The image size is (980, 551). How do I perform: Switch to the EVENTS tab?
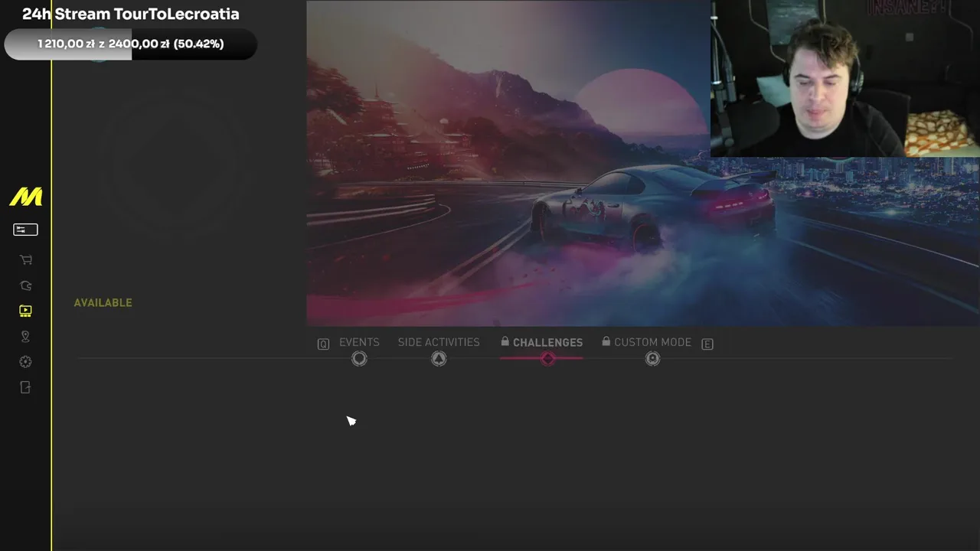pos(359,342)
